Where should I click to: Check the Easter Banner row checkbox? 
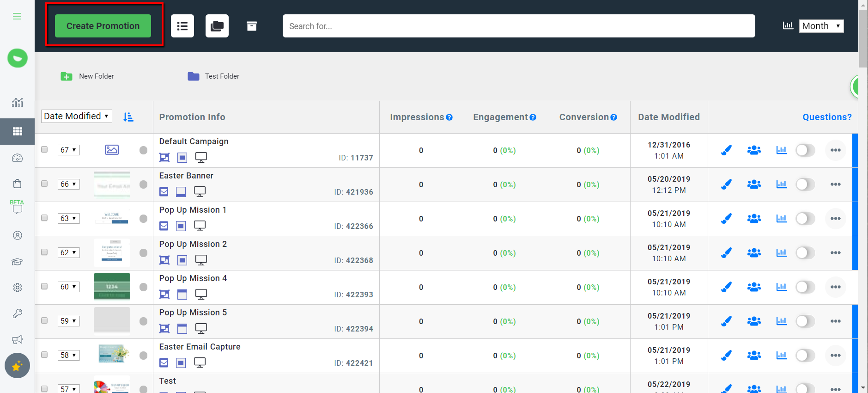coord(44,184)
